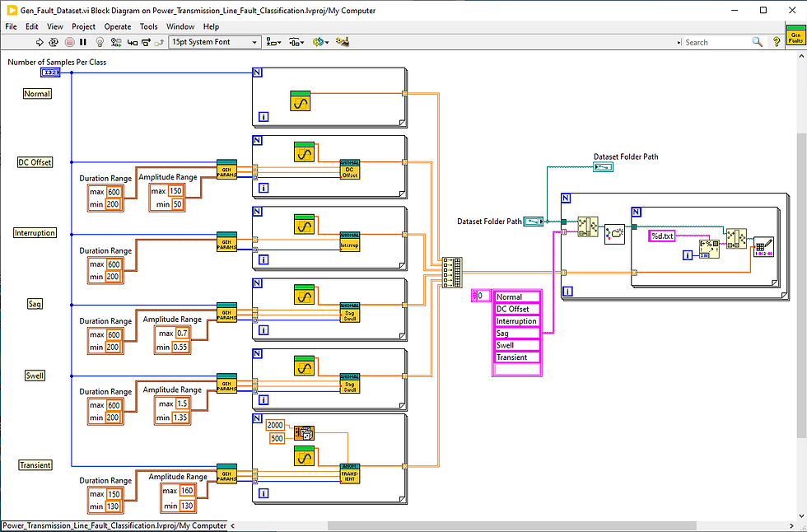The height and width of the screenshot is (532, 807).
Task: Select the sine generator in Normal loop
Action: 300,100
